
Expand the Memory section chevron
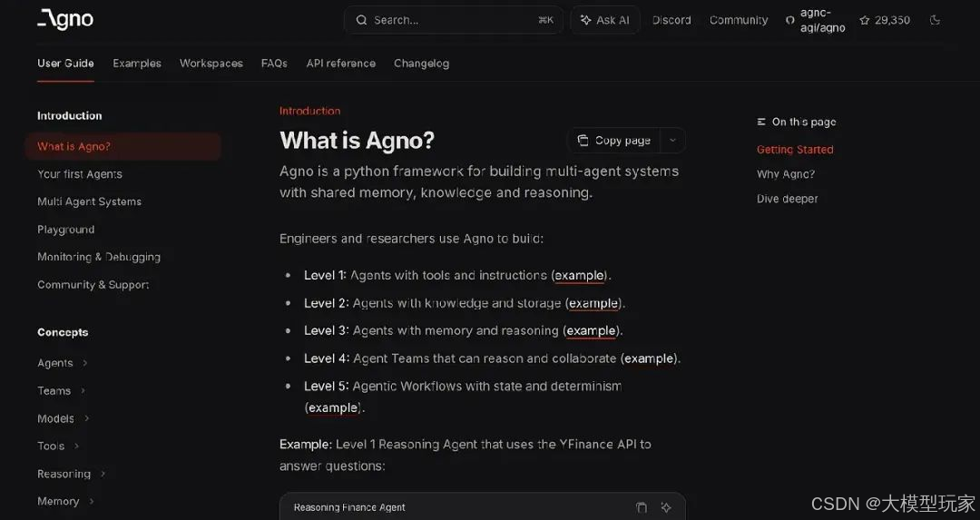coord(92,501)
